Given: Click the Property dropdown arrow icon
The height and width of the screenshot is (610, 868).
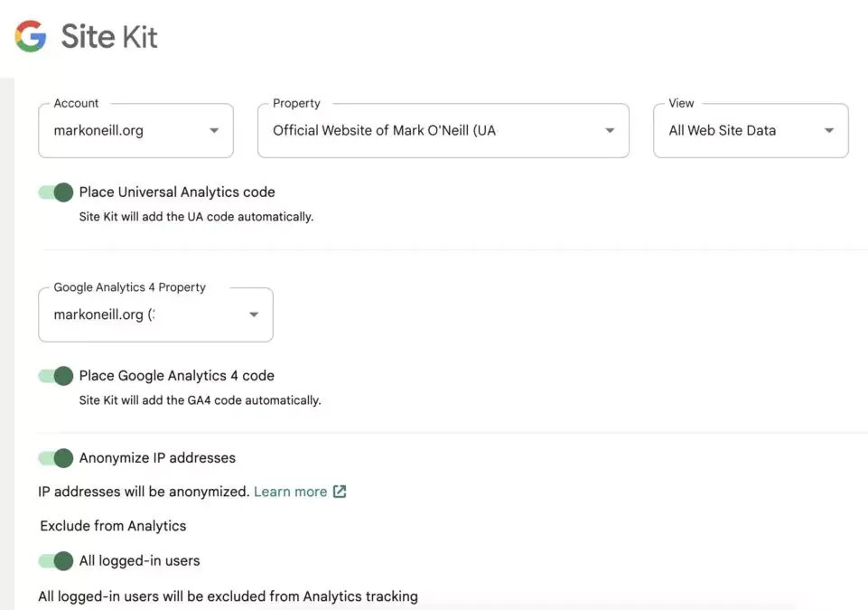Looking at the screenshot, I should 610,130.
